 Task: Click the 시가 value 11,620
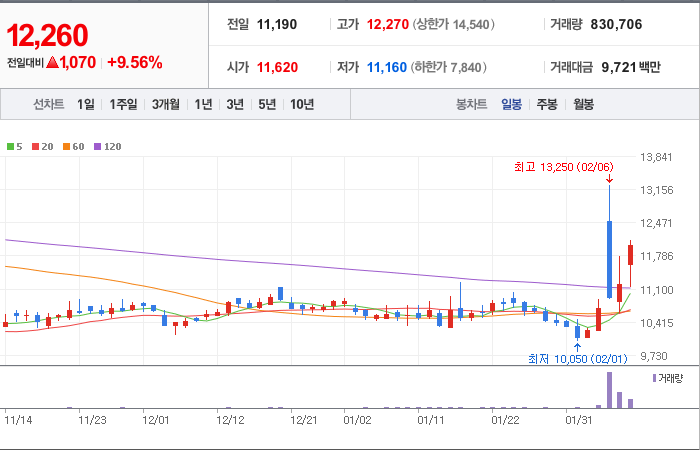point(277,67)
